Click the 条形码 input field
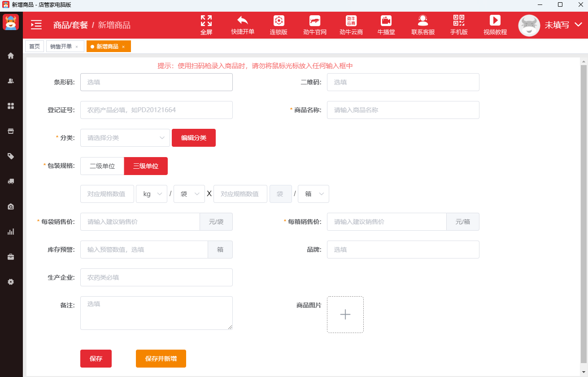This screenshot has width=588, height=377. pyautogui.click(x=157, y=82)
